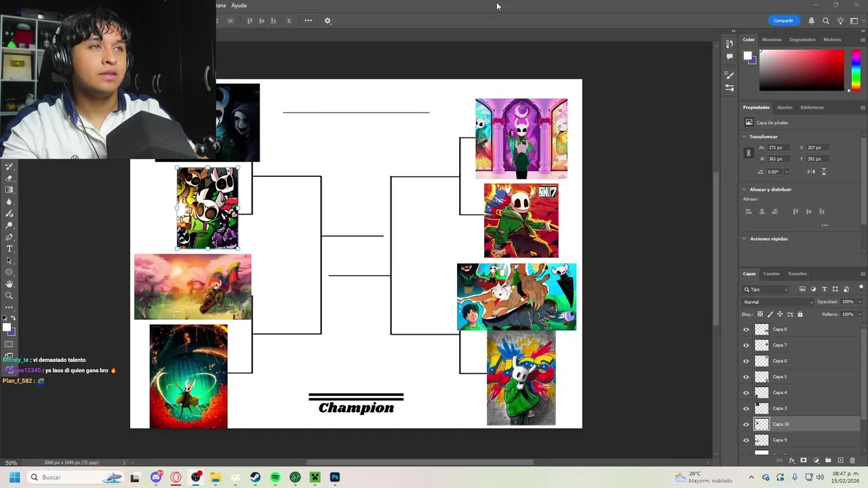Click the notifications bell icon
The image size is (868, 488).
[x=811, y=20]
